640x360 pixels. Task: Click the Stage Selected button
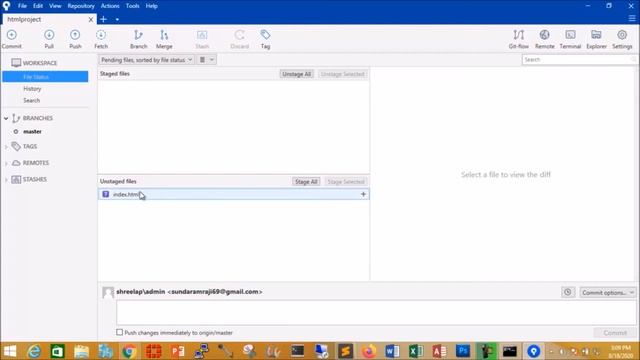tap(346, 182)
